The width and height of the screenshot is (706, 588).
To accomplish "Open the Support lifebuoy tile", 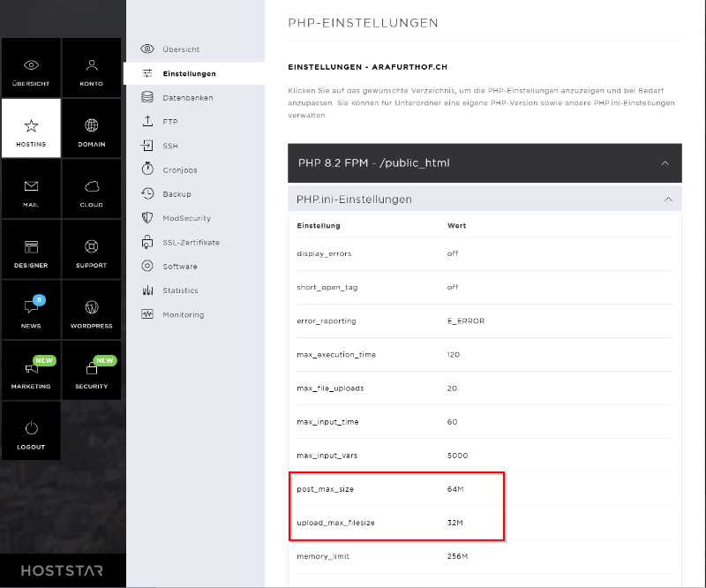I will pos(91,250).
